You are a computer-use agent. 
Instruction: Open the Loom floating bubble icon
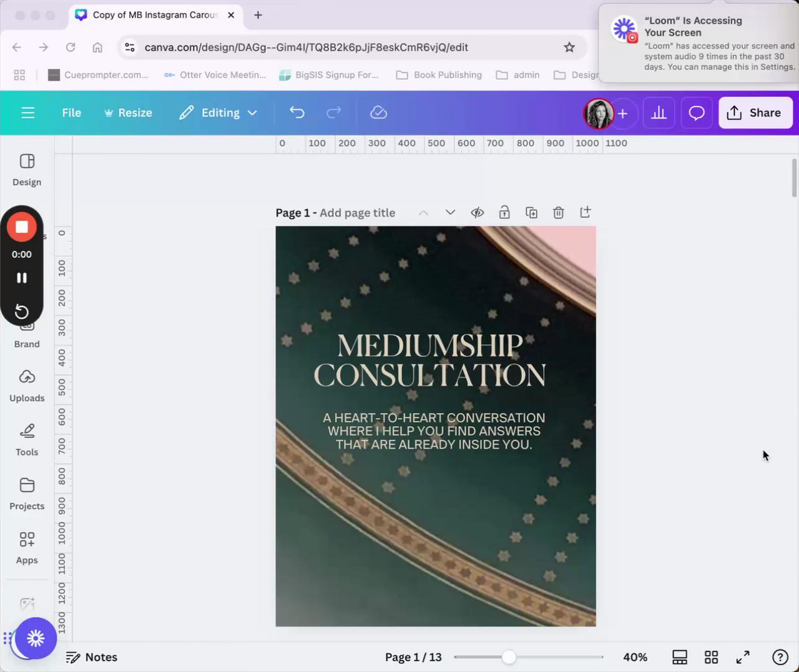tap(36, 638)
